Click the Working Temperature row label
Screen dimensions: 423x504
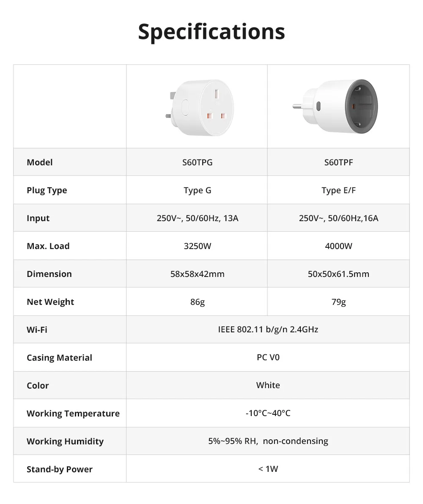click(x=73, y=414)
